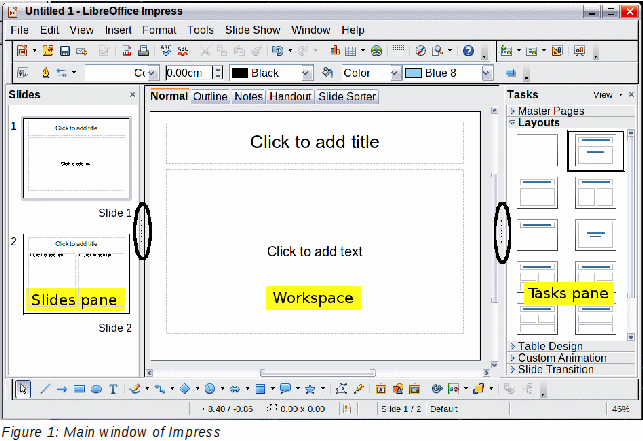Click the line width field 0.00cm
This screenshot has height=441, width=643.
189,73
